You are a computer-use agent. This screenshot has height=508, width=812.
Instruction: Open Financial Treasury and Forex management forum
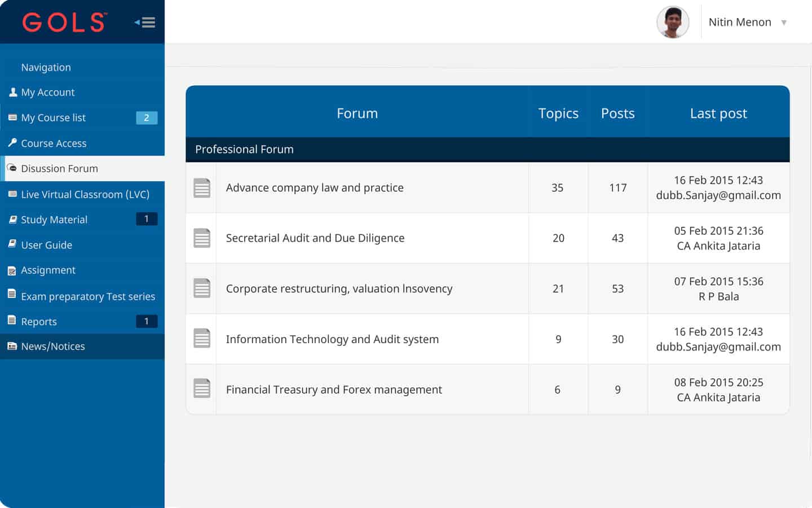pyautogui.click(x=334, y=389)
